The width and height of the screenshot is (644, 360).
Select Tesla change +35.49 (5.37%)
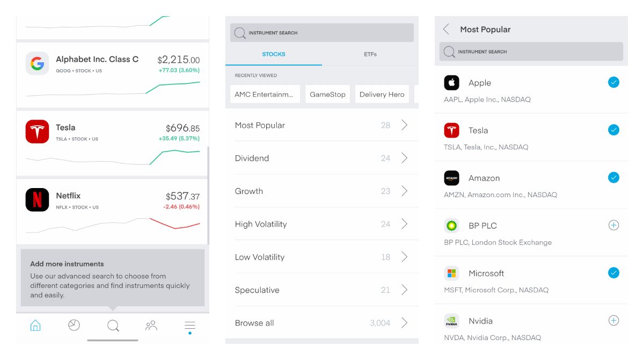tap(179, 139)
